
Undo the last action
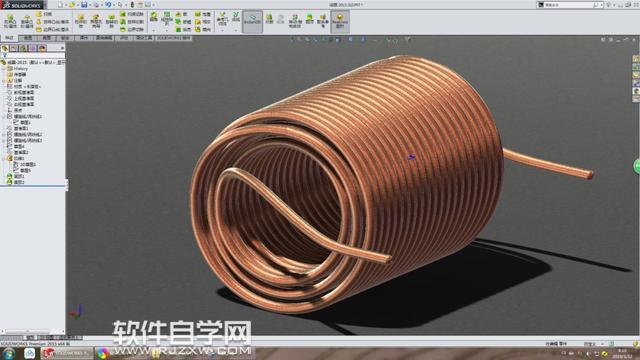[108, 4]
